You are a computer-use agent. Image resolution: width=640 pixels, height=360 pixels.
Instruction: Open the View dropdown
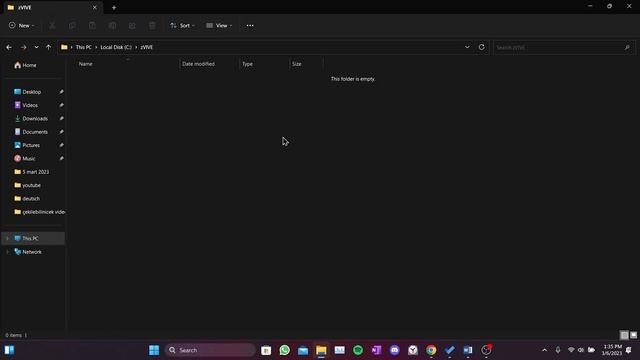click(219, 25)
